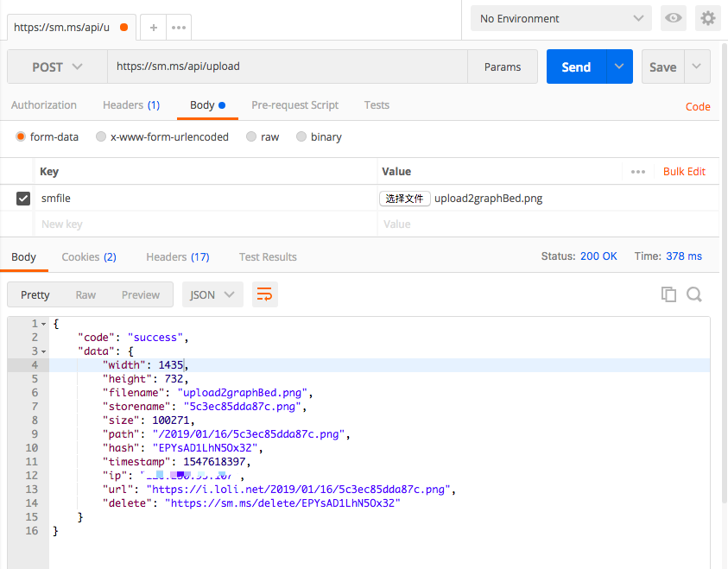This screenshot has height=569, width=728.
Task: Search within the JSON response
Action: pyautogui.click(x=694, y=294)
